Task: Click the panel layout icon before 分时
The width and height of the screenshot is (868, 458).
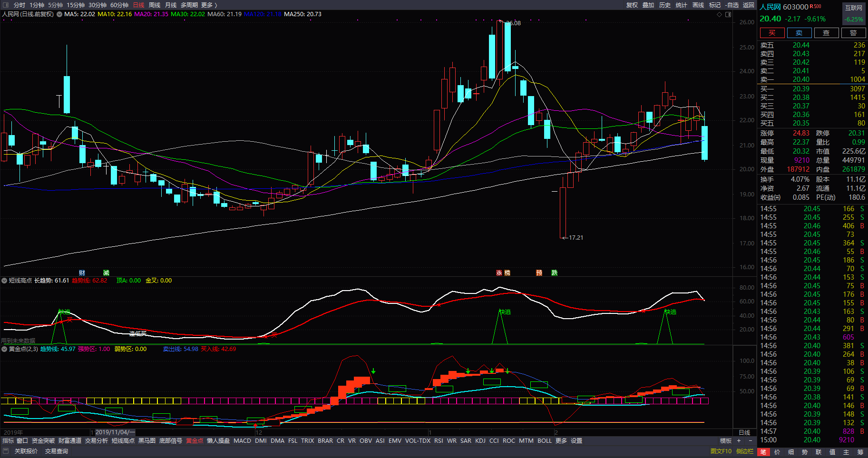Action: pos(6,5)
